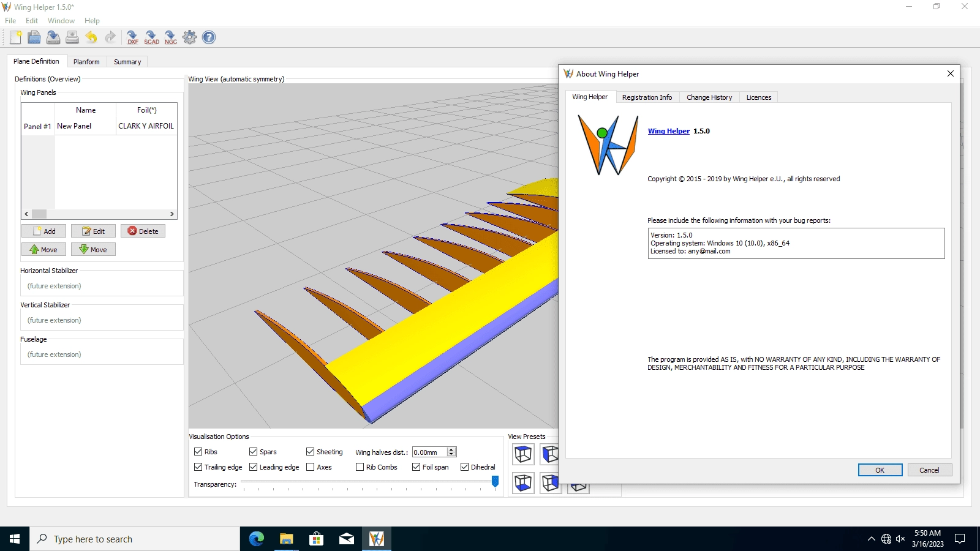Screen dimensions: 980x551
Task: Click the Wing Helper logo in About dialog
Action: (x=608, y=145)
